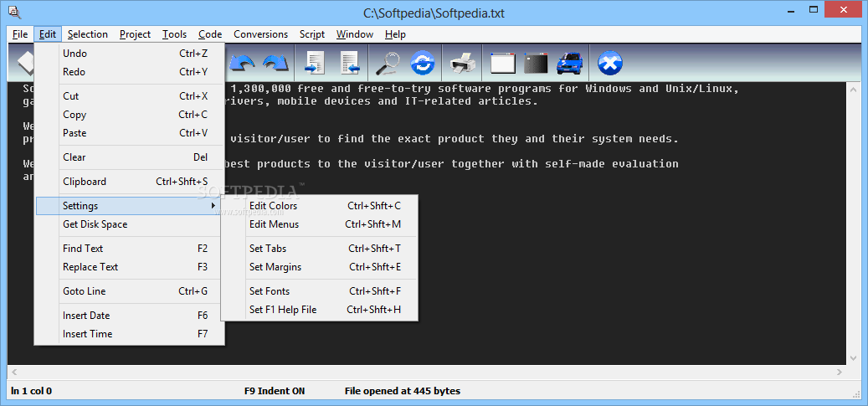This screenshot has width=868, height=406.
Task: Choose Set Tabs in Settings submenu
Action: pyautogui.click(x=320, y=249)
